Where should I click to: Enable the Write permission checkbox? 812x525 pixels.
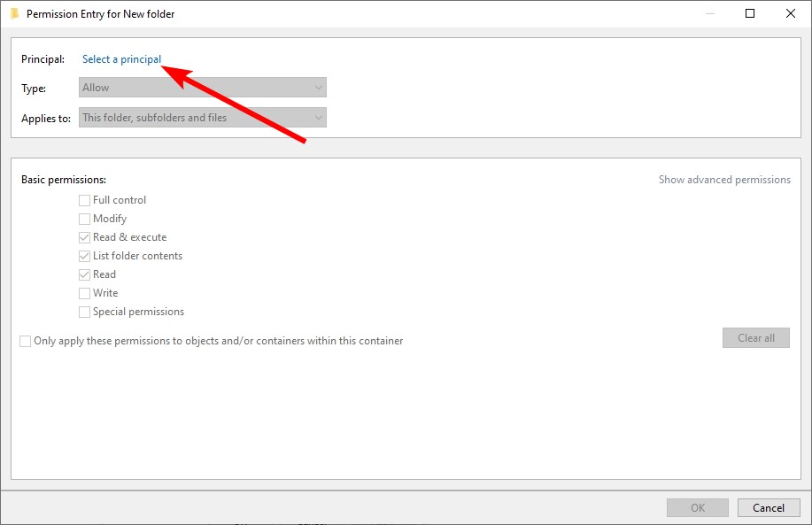pos(84,294)
